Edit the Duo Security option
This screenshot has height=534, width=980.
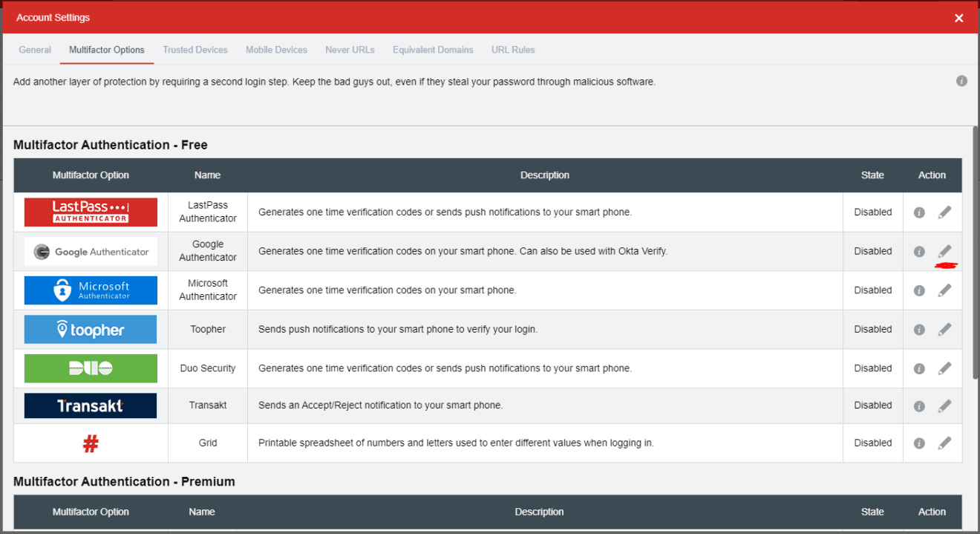(944, 368)
